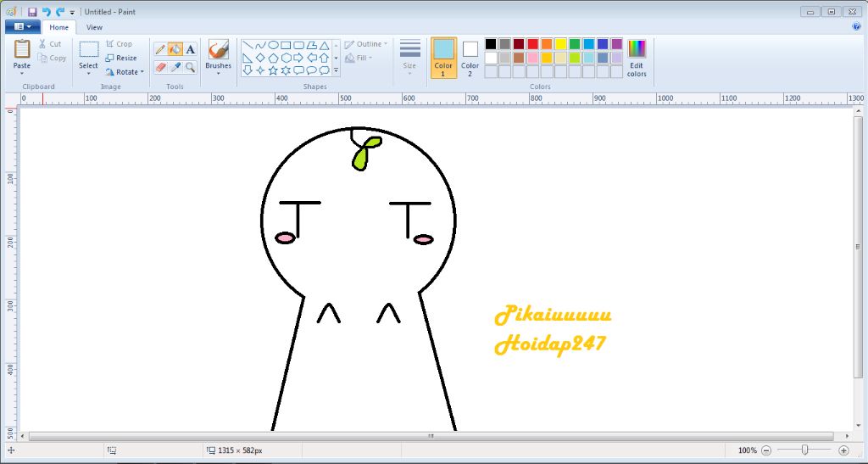Pick the green color swatch
The height and width of the screenshot is (464, 868).
click(575, 44)
